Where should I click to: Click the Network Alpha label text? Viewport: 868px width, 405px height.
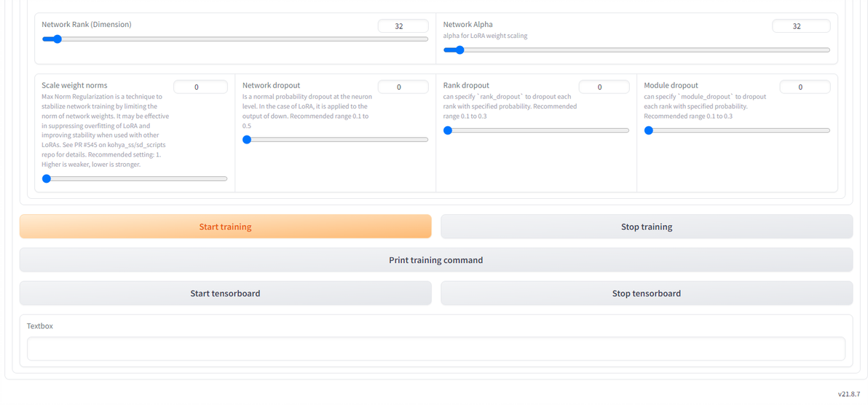tap(467, 25)
